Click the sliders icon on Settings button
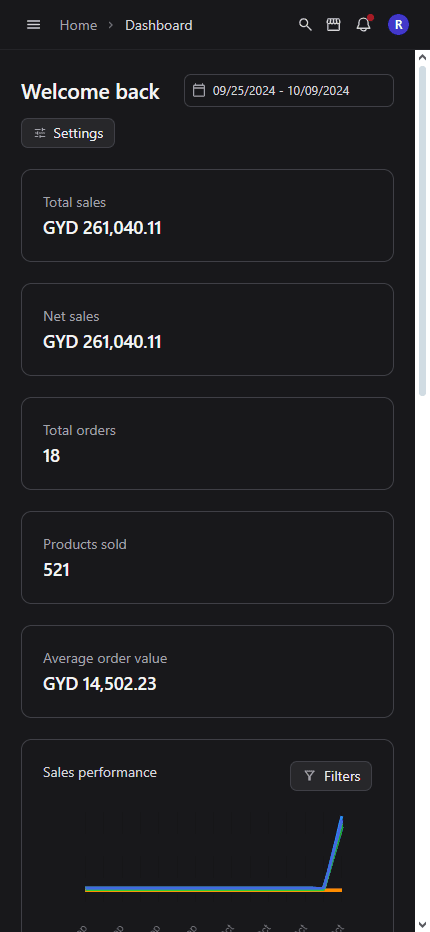 40,133
